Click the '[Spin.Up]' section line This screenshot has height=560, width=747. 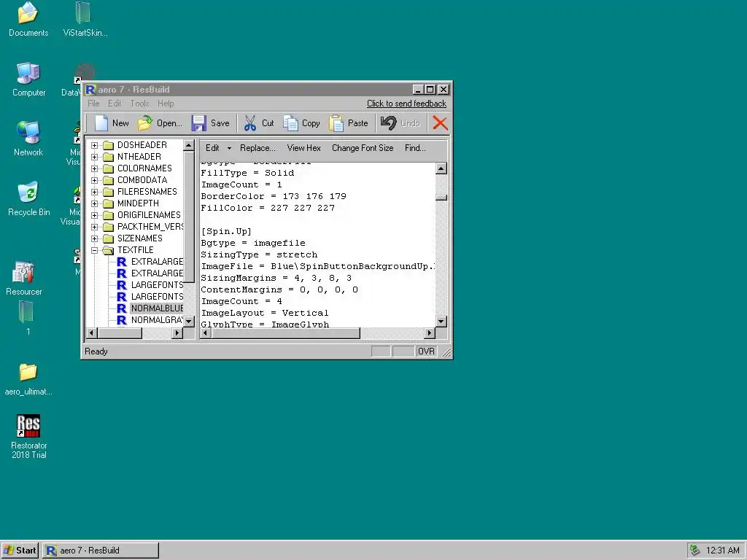226,231
